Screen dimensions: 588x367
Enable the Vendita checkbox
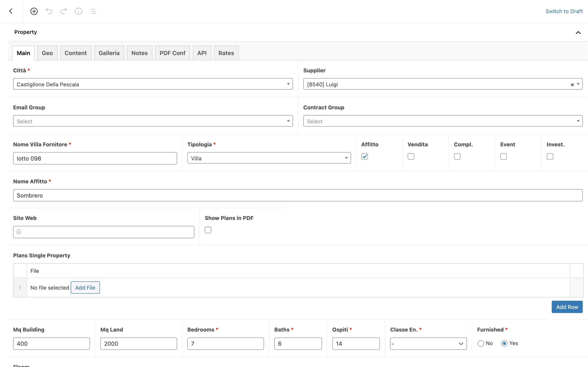coord(411,157)
